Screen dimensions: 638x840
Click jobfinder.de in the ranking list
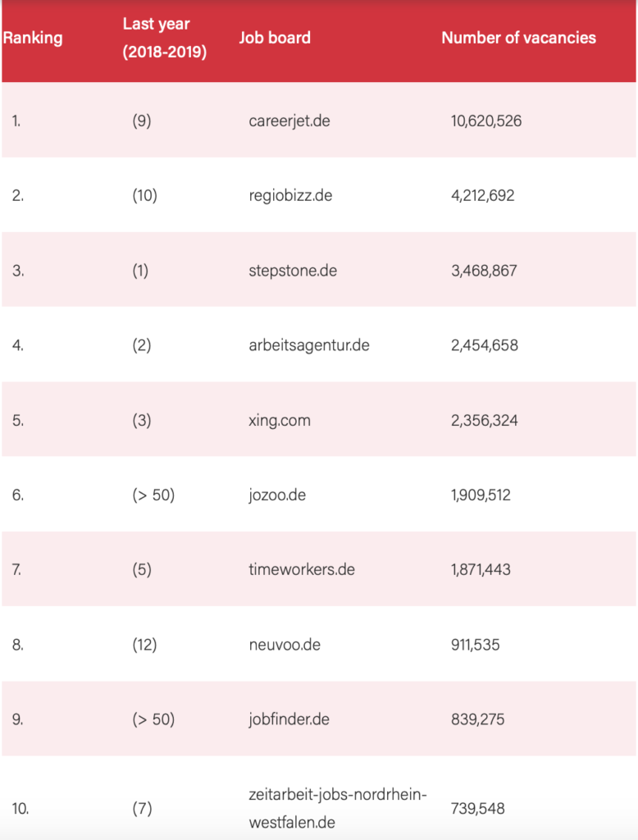[x=289, y=719]
